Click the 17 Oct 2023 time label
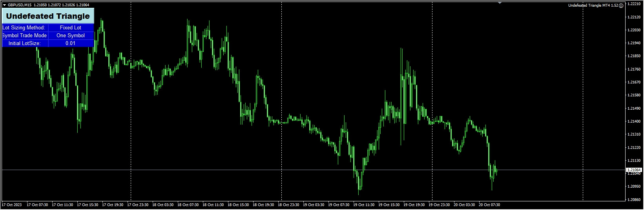 (x=12, y=205)
